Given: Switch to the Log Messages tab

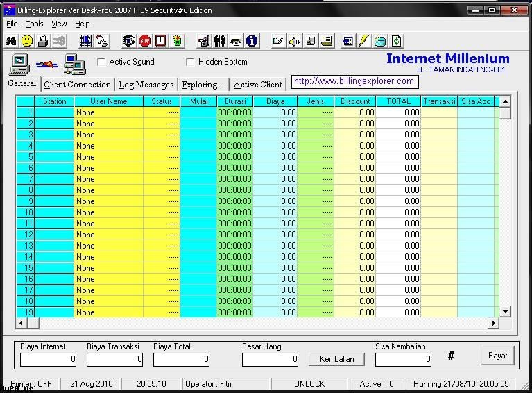Looking at the screenshot, I should pos(146,85).
